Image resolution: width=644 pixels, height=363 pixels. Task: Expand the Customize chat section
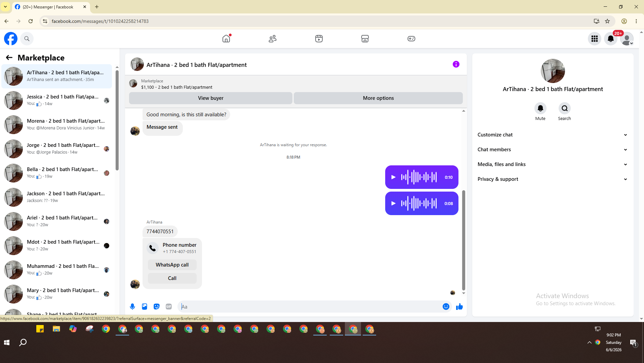(x=553, y=135)
